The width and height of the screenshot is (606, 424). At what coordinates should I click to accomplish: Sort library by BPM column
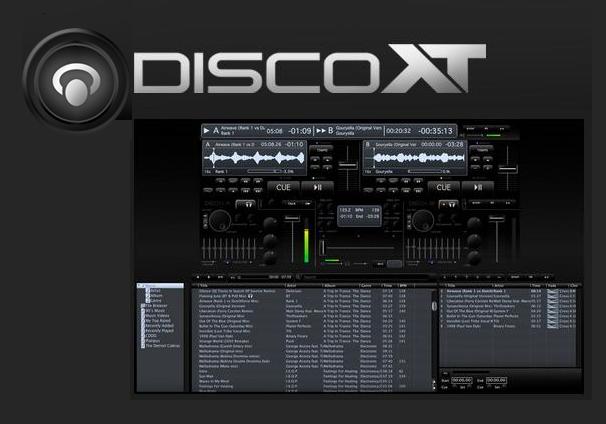[405, 286]
